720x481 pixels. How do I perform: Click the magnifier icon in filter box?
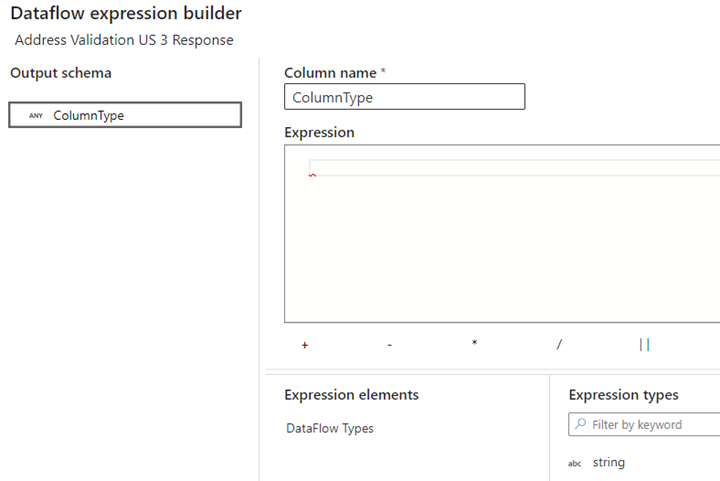coord(580,423)
